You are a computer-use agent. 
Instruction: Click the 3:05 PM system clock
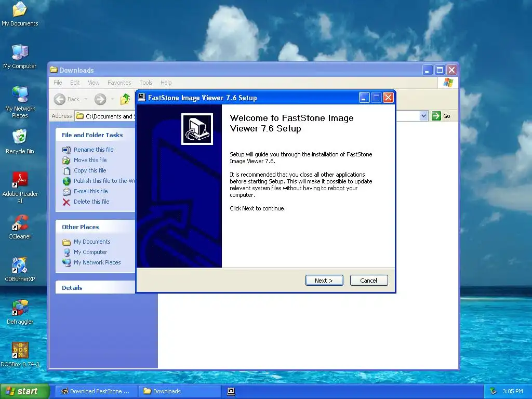coord(513,391)
